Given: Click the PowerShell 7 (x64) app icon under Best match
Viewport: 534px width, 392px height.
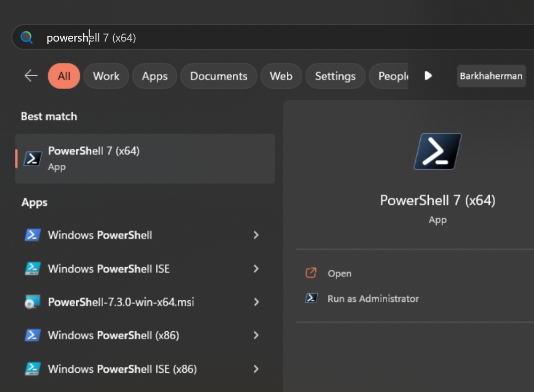Looking at the screenshot, I should click(32, 158).
